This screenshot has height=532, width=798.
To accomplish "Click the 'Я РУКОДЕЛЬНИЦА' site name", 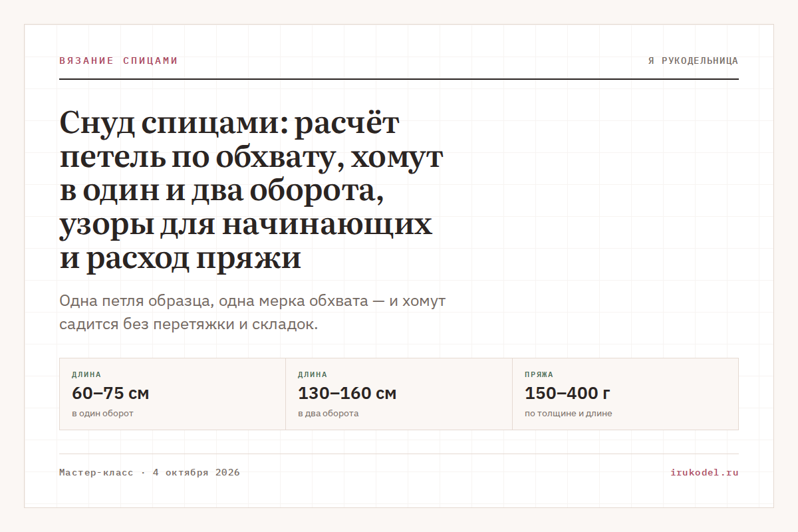I will (693, 61).
